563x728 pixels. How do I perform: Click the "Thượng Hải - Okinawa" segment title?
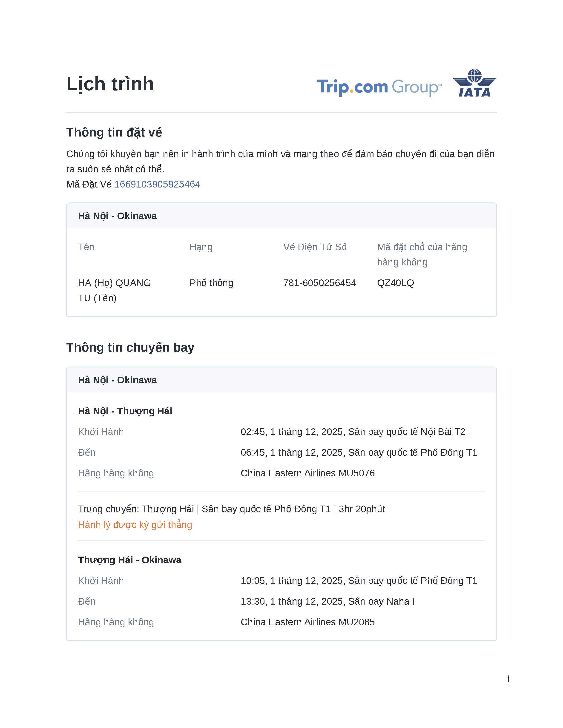[129, 560]
